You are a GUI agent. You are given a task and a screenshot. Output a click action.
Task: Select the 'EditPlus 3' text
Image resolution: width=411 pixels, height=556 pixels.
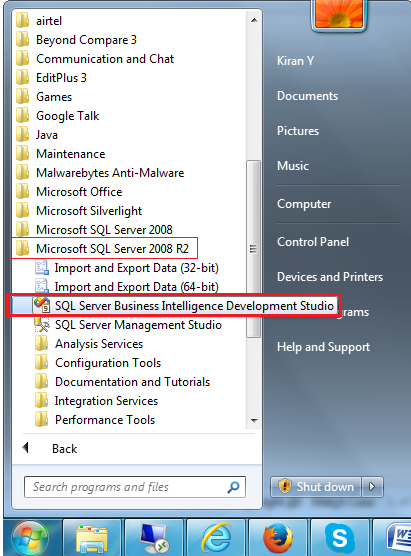pyautogui.click(x=61, y=78)
